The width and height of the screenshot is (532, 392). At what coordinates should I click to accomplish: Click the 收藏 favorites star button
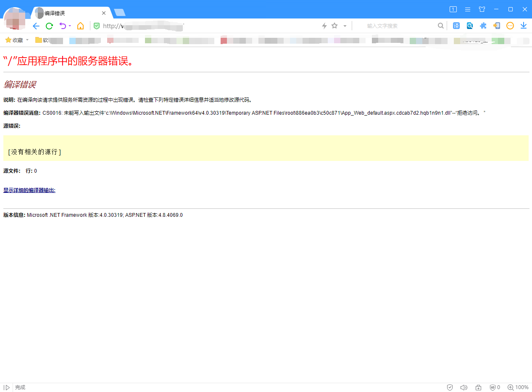point(14,40)
